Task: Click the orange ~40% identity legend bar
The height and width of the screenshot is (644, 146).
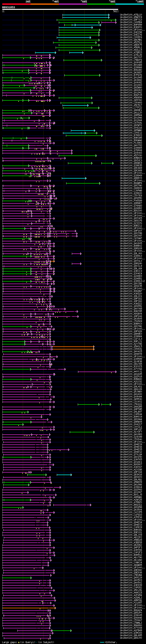Action: 45,4
